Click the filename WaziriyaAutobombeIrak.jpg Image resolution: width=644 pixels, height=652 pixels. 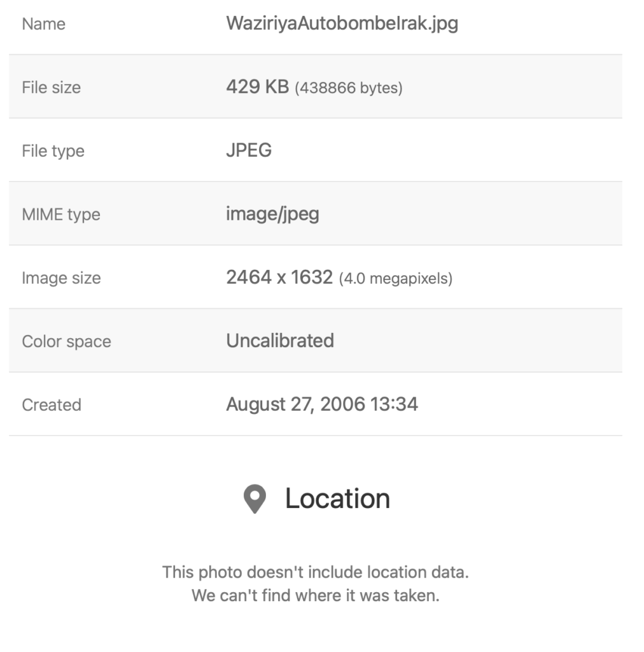tap(342, 24)
